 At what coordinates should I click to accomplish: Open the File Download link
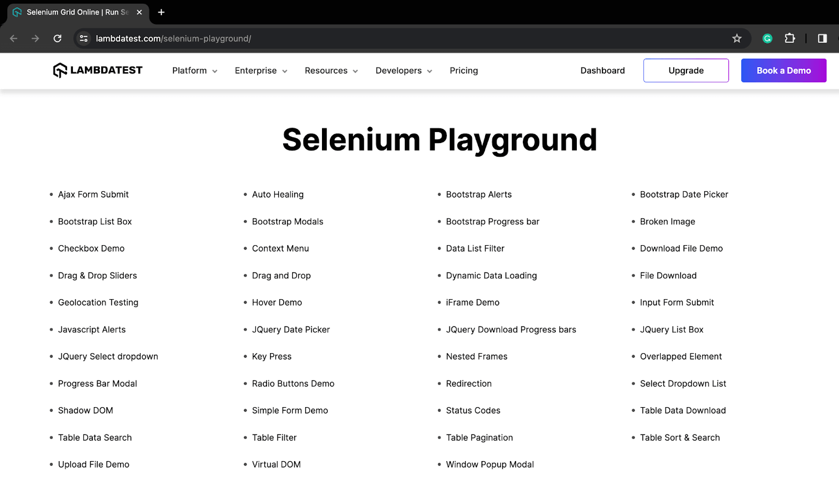[668, 276]
